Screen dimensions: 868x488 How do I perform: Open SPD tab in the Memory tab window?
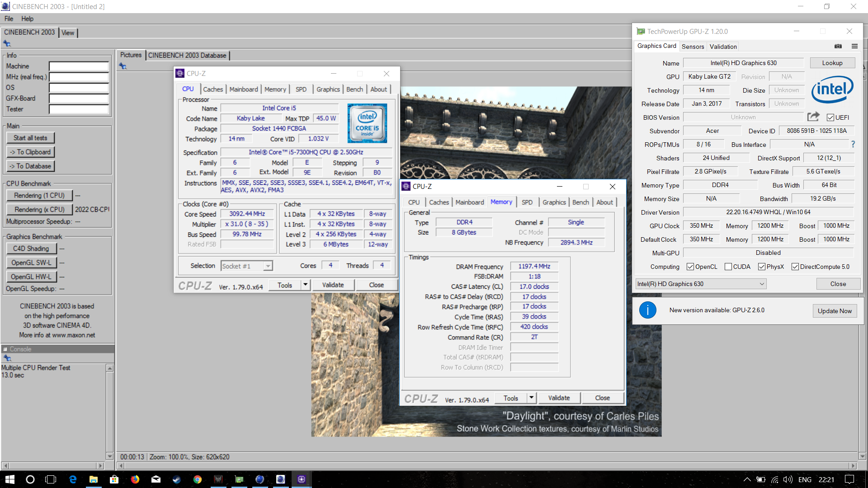coord(527,202)
